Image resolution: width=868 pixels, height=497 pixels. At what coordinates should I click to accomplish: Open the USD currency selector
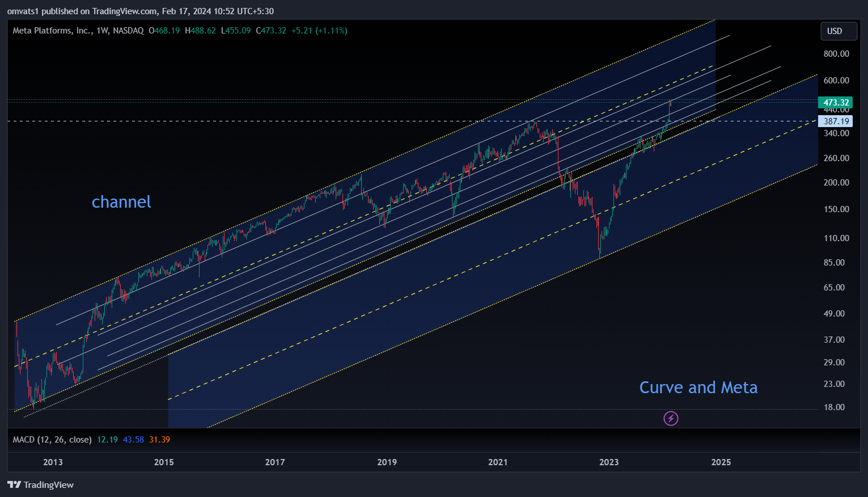(x=839, y=31)
